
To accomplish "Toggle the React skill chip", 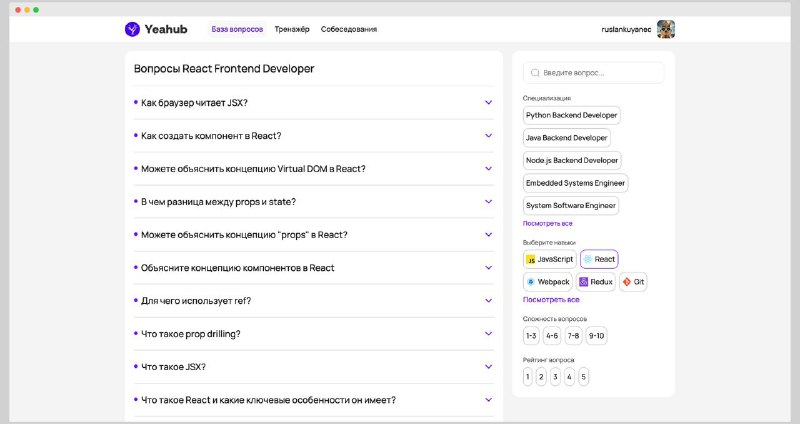I will [599, 259].
